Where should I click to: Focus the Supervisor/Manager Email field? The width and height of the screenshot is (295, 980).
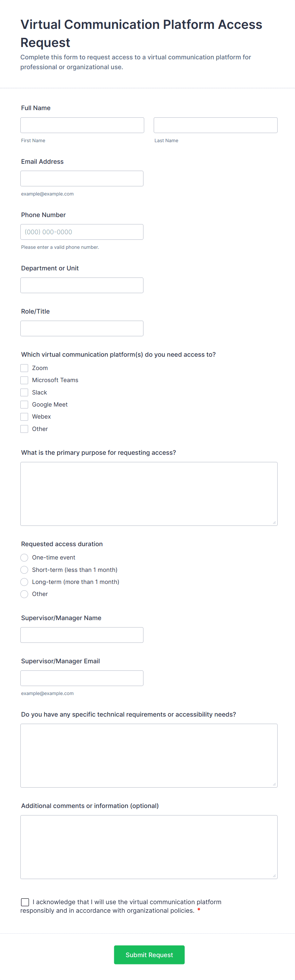pos(82,678)
